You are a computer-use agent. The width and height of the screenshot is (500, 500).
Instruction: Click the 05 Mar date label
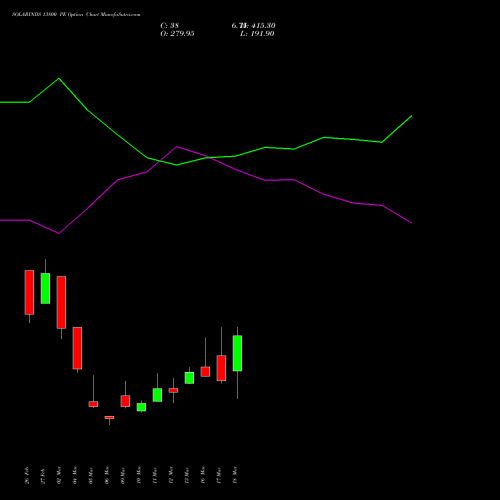tap(91, 475)
